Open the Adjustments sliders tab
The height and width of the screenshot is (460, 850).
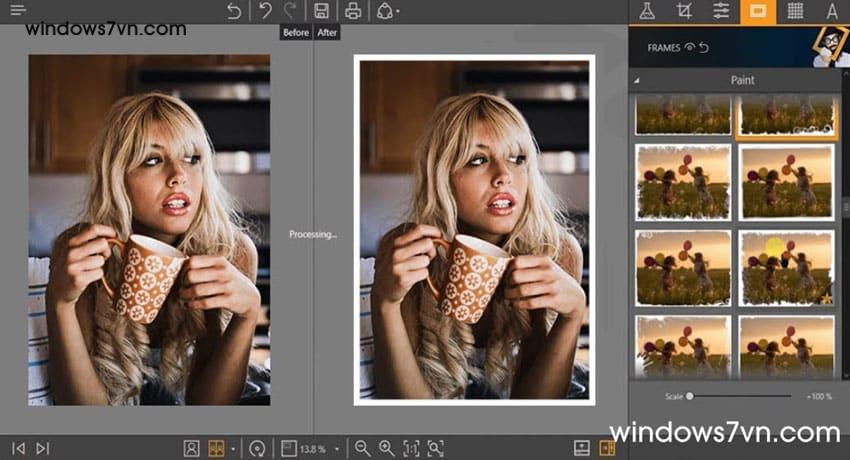(721, 11)
